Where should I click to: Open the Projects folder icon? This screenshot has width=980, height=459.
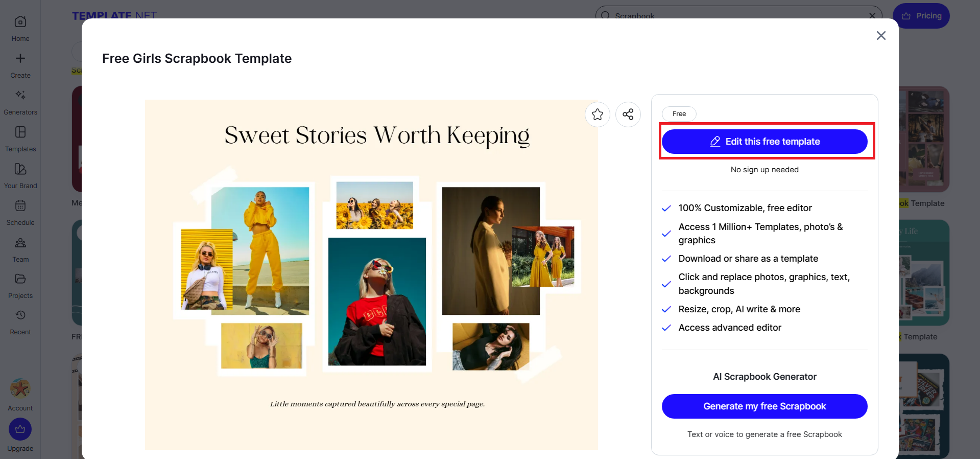(x=20, y=279)
